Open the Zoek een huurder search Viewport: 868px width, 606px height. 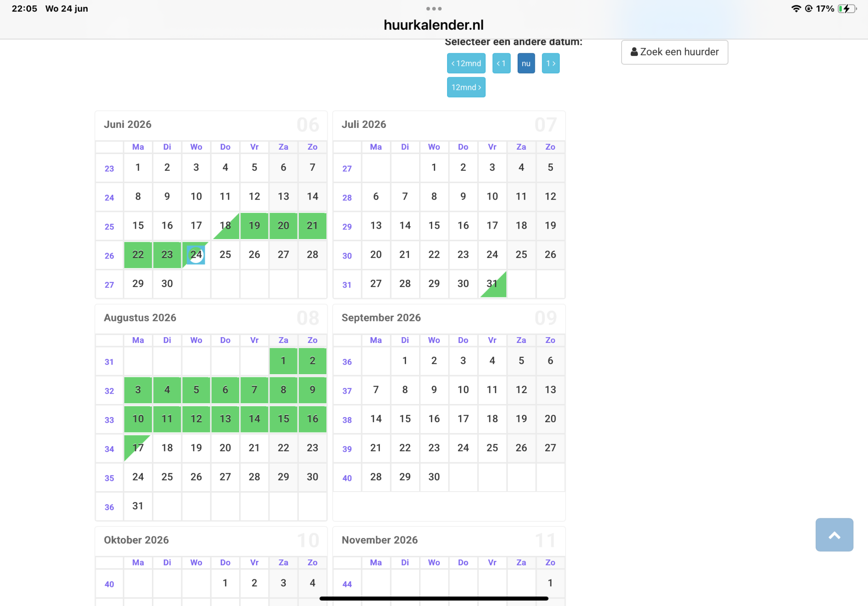(675, 52)
